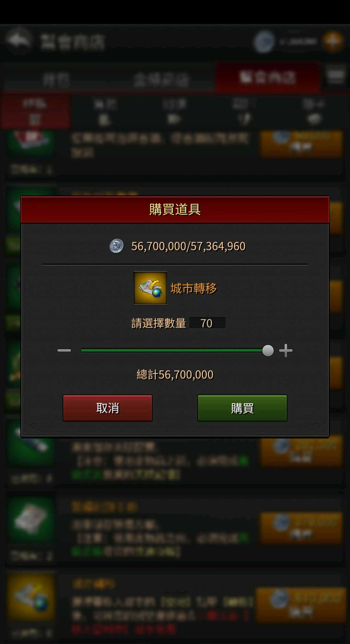
Task: Tap the blurred back arrow icon
Action: point(19,41)
